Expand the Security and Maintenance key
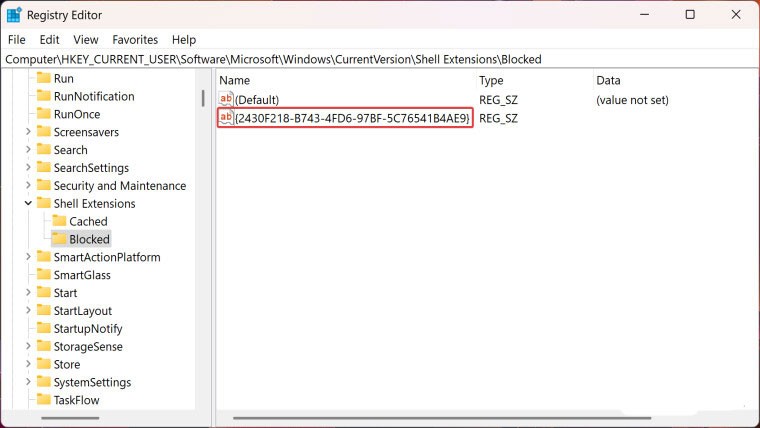The height and width of the screenshot is (428, 760). pos(28,186)
